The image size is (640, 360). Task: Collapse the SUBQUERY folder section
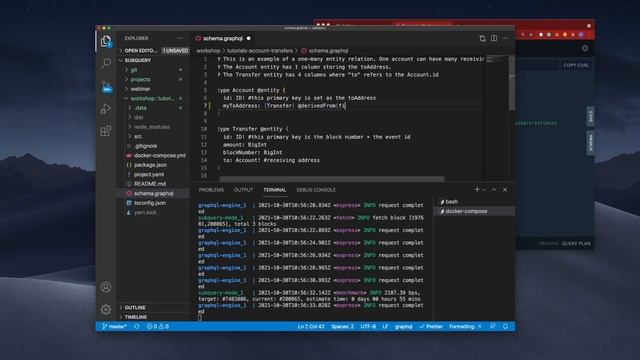coord(153,60)
